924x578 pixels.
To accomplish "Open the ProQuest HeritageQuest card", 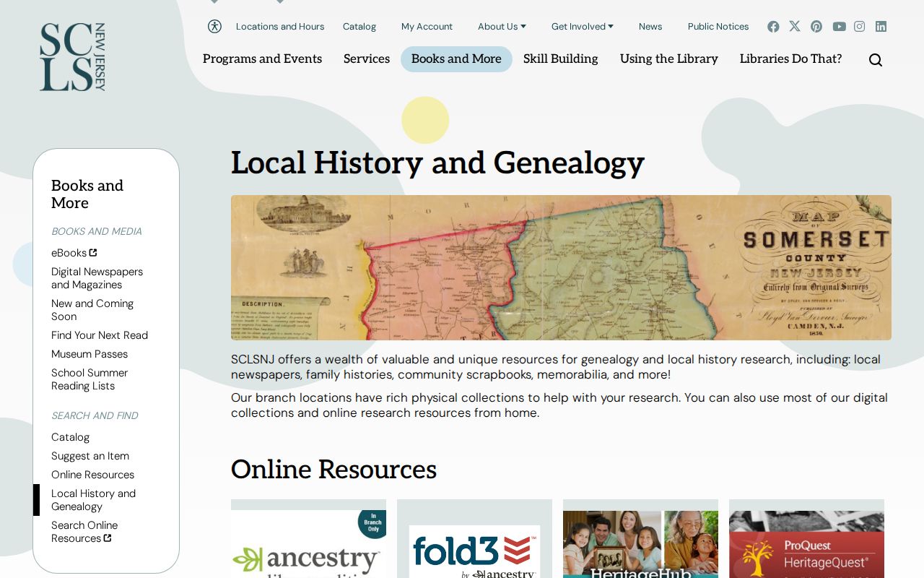I will [806, 539].
